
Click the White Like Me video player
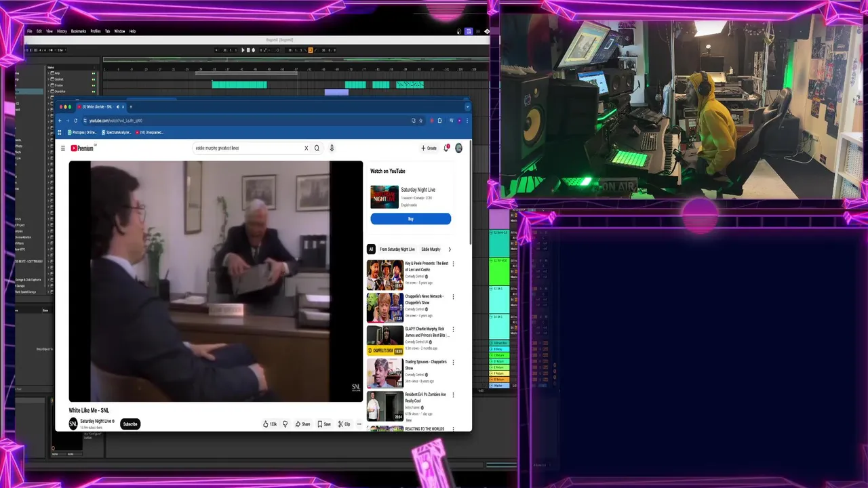click(216, 281)
